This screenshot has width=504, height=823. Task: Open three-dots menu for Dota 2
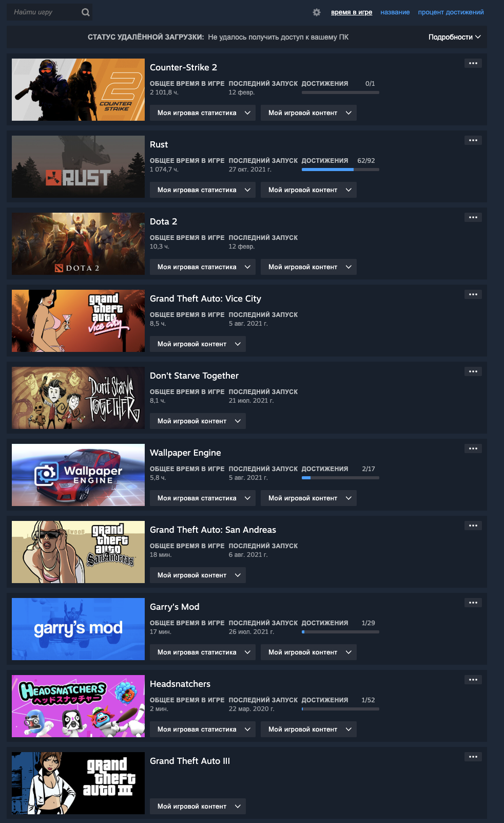pos(473,217)
